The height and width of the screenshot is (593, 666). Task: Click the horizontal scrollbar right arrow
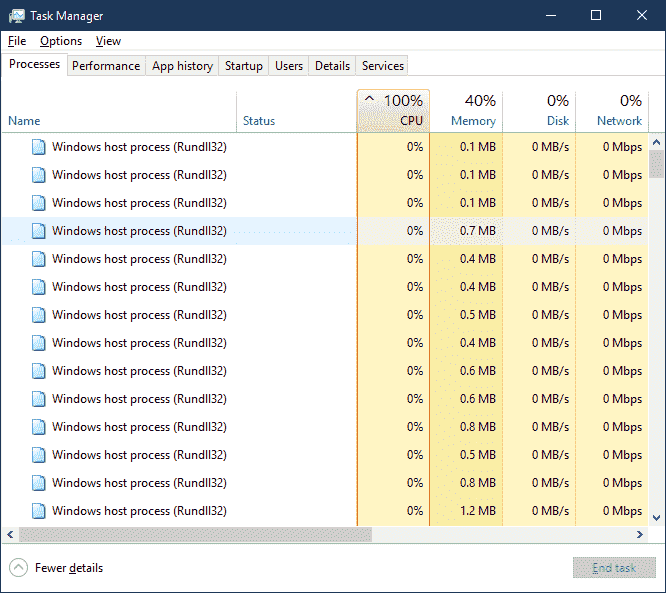coord(640,534)
